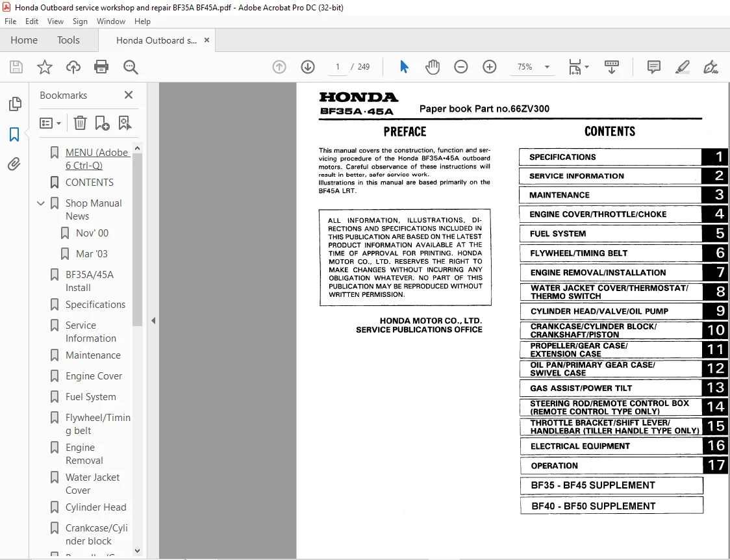Open Page Thumbnails side panel icon
This screenshot has height=560, width=730.
click(x=15, y=104)
